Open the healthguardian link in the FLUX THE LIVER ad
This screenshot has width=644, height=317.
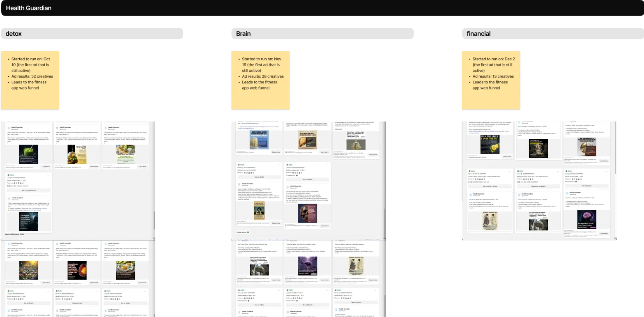(x=489, y=132)
